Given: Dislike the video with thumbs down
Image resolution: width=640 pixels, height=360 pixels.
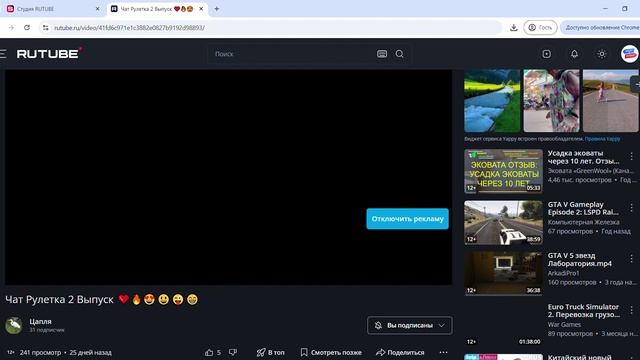Looking at the screenshot, I should 233,352.
